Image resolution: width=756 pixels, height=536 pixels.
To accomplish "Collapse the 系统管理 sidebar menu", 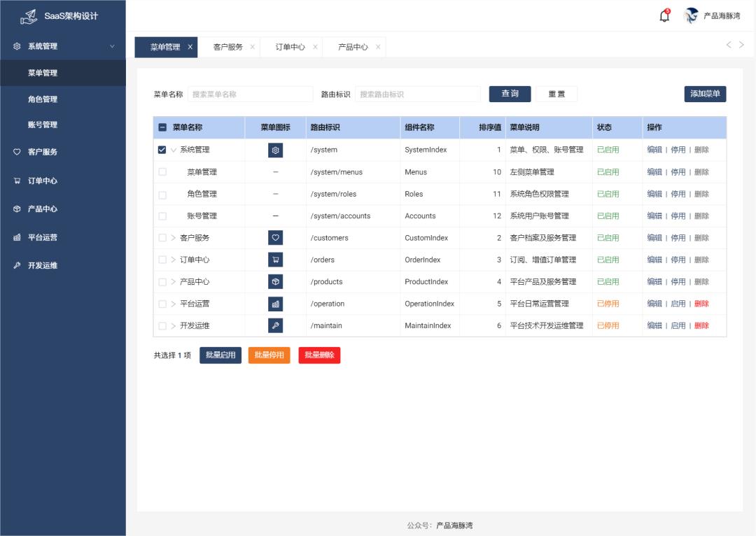I will coord(112,46).
